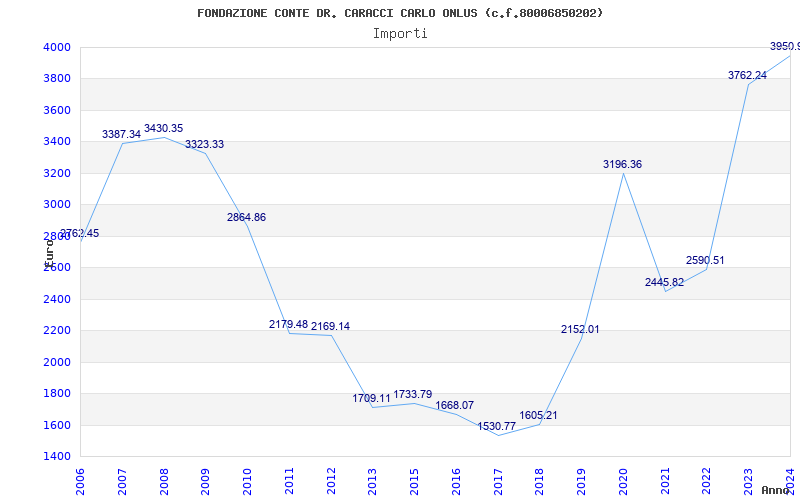
Task: Select the data label 3196.36
Action: coord(622,165)
